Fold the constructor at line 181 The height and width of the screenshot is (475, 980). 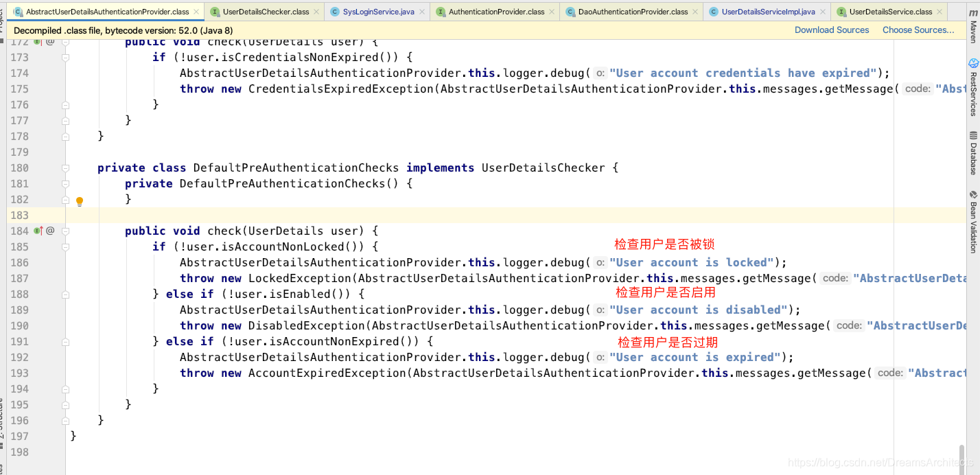[x=66, y=184]
